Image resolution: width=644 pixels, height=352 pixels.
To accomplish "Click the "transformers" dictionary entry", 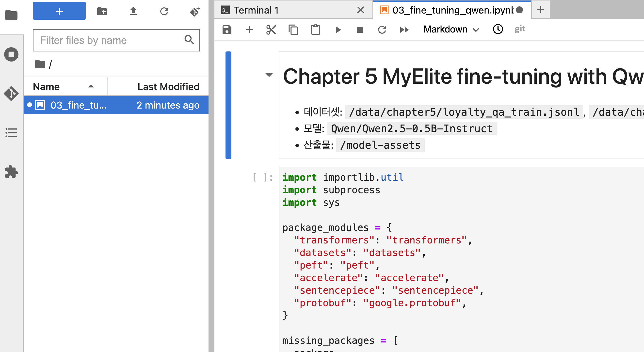I will point(383,240).
